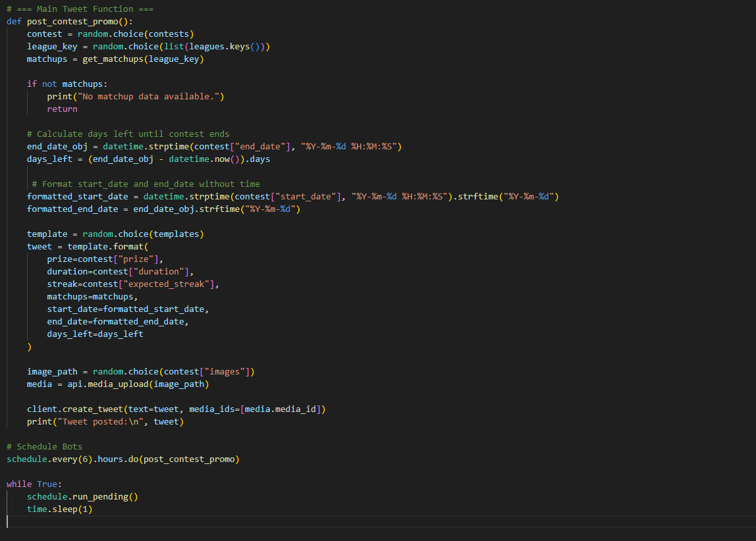Click the api.media_upload method call
The height and width of the screenshot is (541, 756).
[105, 384]
